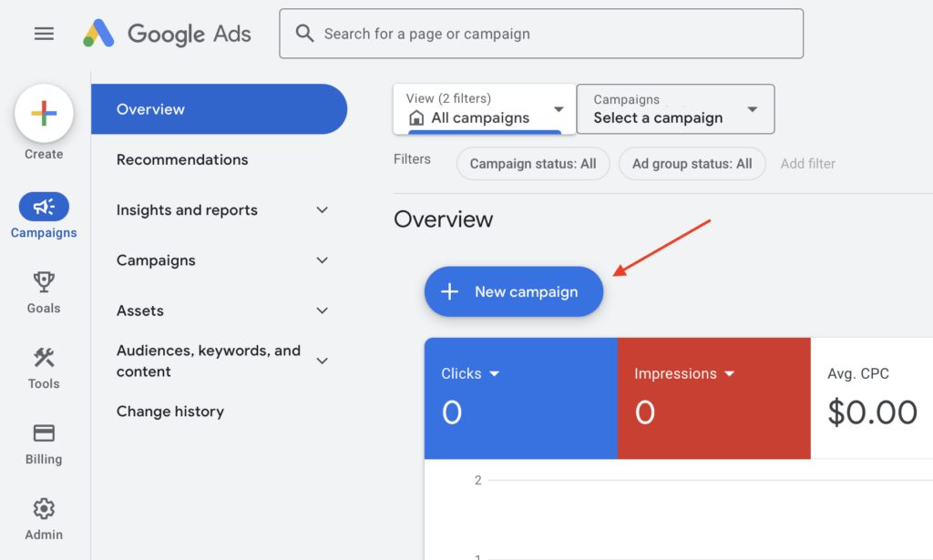Click the Google Ads logo
Screen dimensions: 933x560
point(167,34)
